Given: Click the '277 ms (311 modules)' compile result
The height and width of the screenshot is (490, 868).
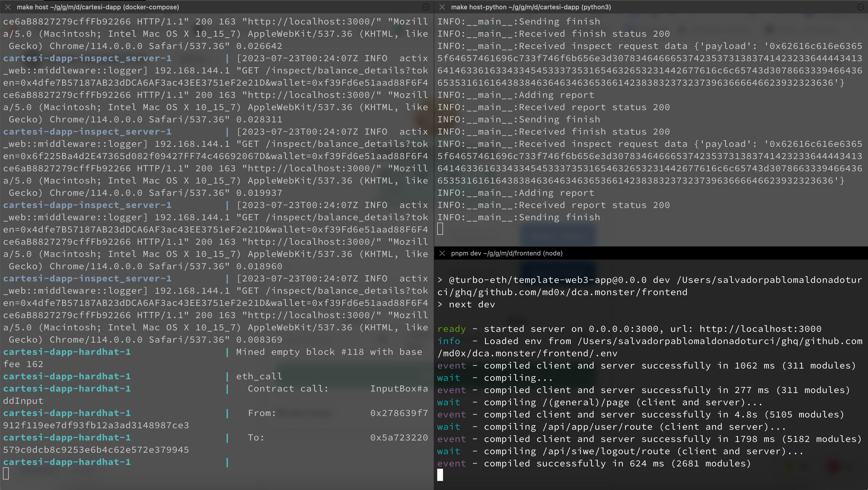Looking at the screenshot, I should click(x=792, y=390).
